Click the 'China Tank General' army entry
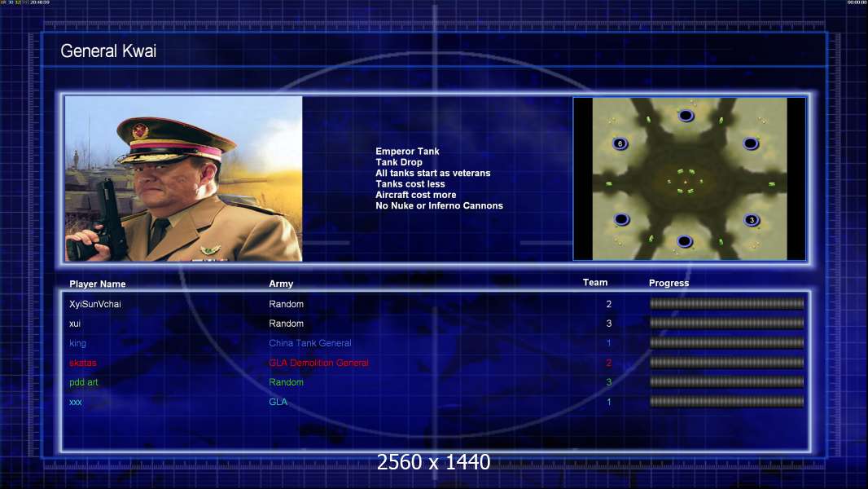Screen dimensions: 868x489 [x=310, y=343]
